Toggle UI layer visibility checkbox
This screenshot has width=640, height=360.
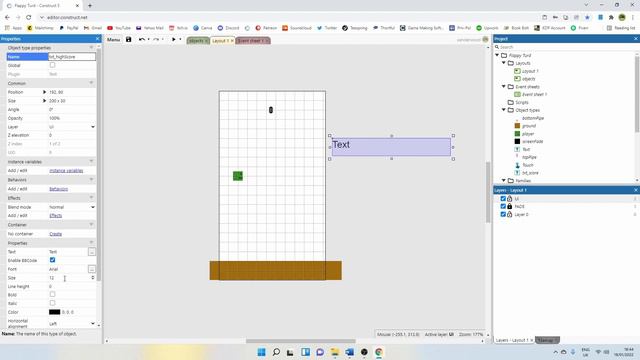tap(503, 199)
